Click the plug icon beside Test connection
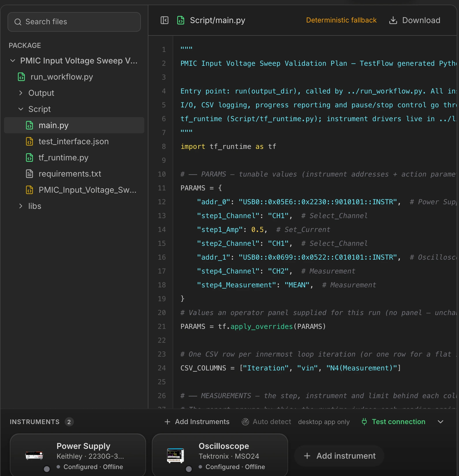The image size is (459, 476). (364, 422)
